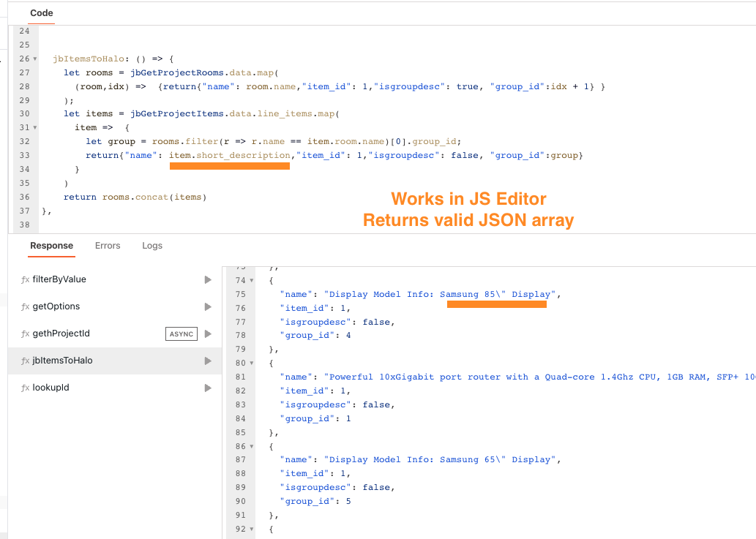
Task: Click the ASYNC badge on gethProjectId
Action: click(181, 333)
